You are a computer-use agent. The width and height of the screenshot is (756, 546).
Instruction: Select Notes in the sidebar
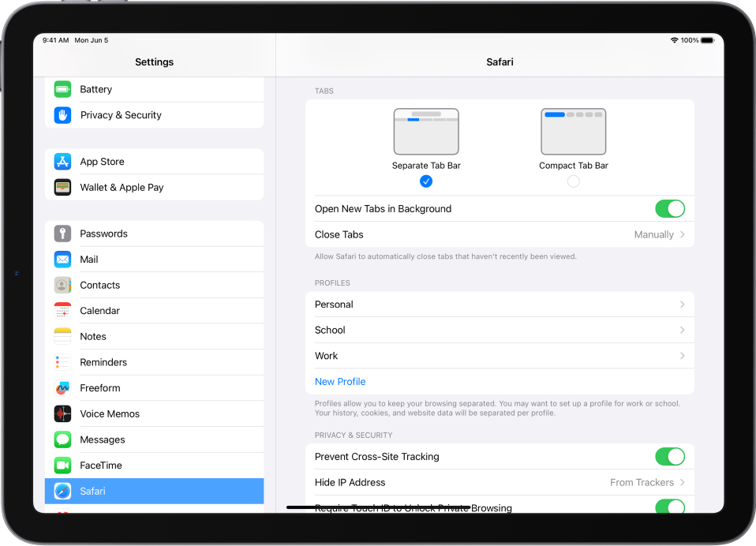click(x=155, y=336)
